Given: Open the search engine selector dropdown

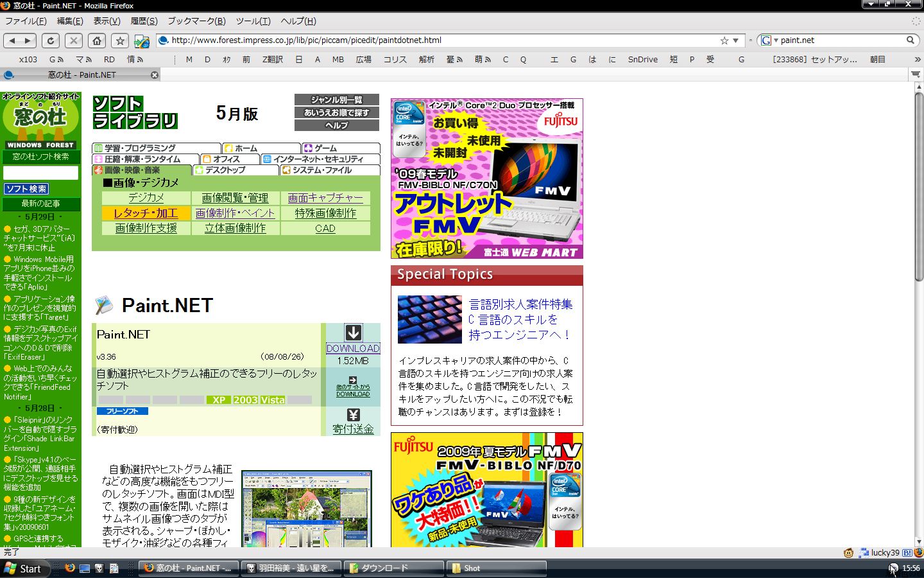Looking at the screenshot, I should coord(768,40).
